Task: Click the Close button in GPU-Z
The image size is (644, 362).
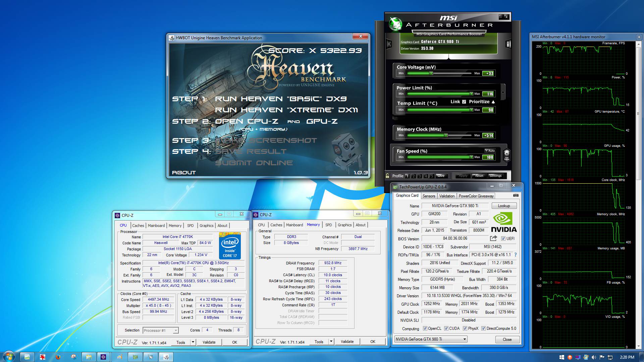Action: point(507,340)
